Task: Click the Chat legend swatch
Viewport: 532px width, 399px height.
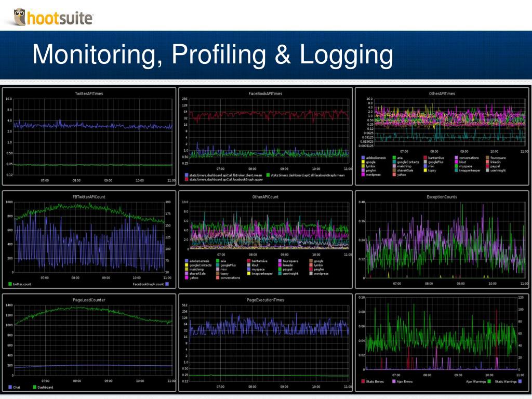Action: 10,387
